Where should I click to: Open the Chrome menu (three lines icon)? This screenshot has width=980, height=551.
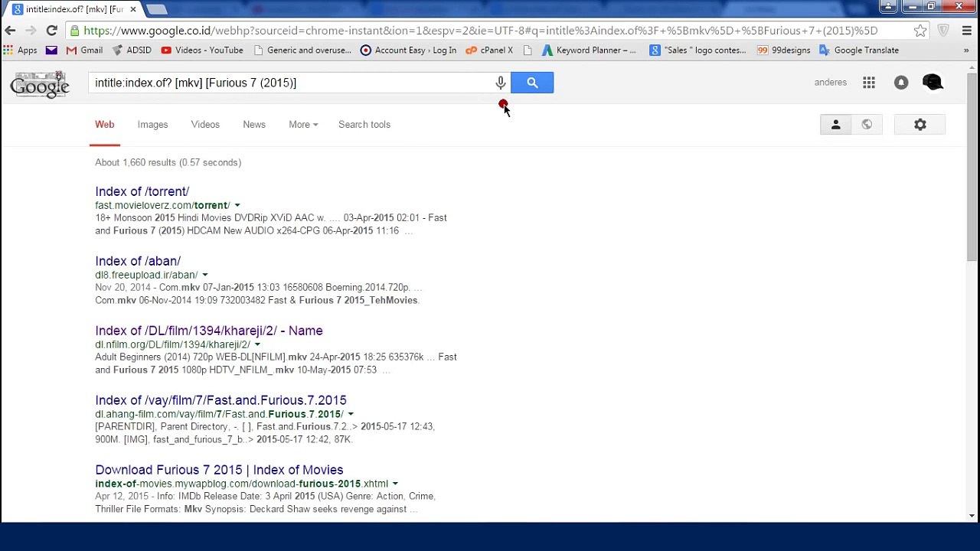click(966, 31)
